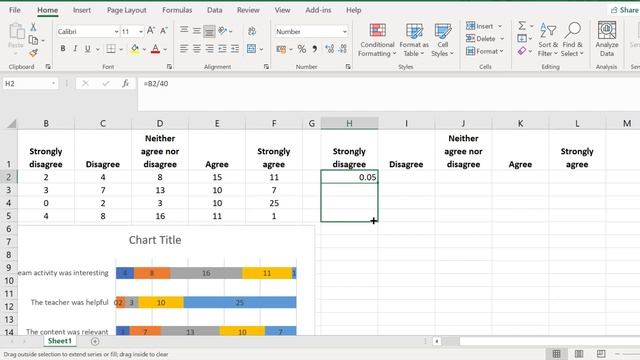The width and height of the screenshot is (640, 360).
Task: Open Font dialog launcher arrow
Action: point(169,67)
